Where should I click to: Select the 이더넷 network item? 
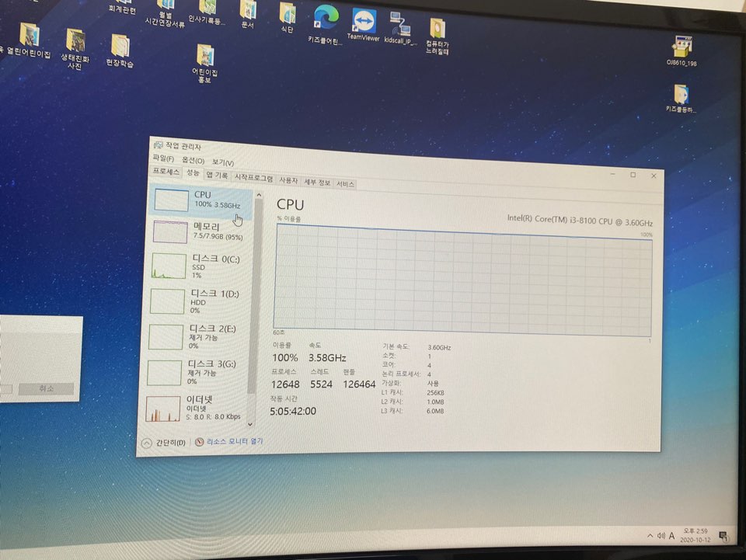pos(195,409)
